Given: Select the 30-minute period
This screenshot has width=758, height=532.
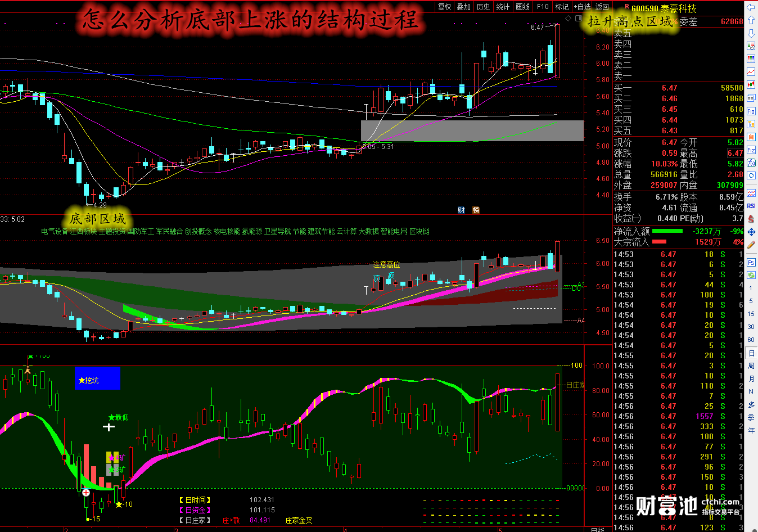Looking at the screenshot, I should click(x=751, y=327).
